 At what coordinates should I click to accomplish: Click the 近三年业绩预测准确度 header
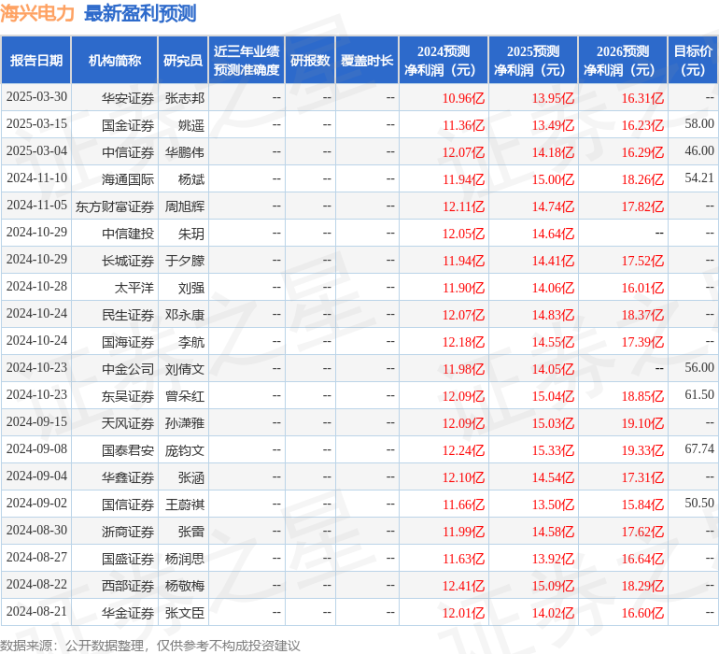pyautogui.click(x=247, y=60)
